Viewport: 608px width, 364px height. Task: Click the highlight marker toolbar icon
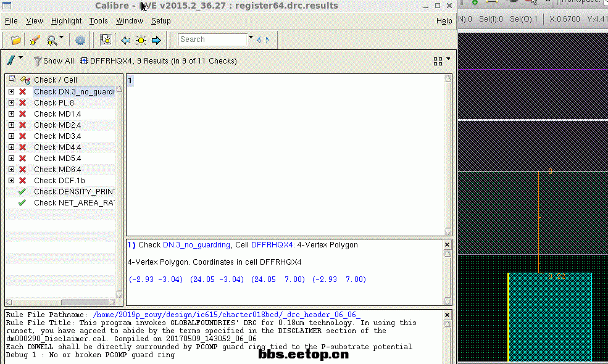(35, 40)
